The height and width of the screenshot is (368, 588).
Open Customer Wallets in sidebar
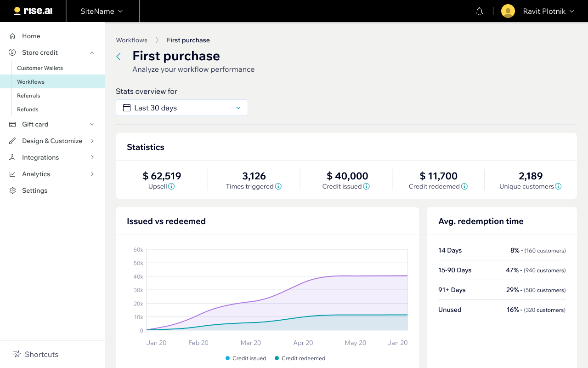pyautogui.click(x=40, y=68)
